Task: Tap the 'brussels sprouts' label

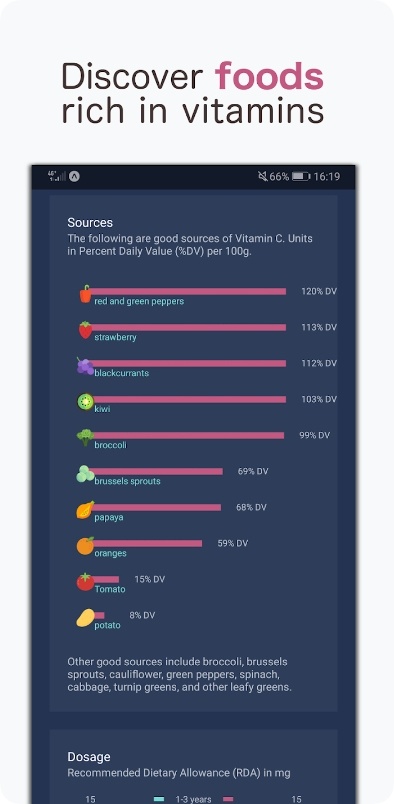Action: (127, 481)
